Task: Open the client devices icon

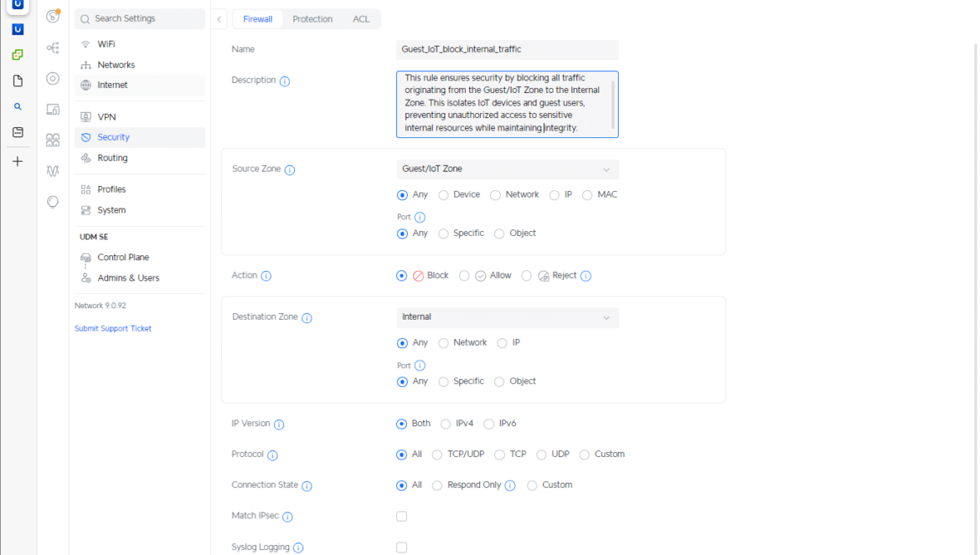Action: point(53,110)
